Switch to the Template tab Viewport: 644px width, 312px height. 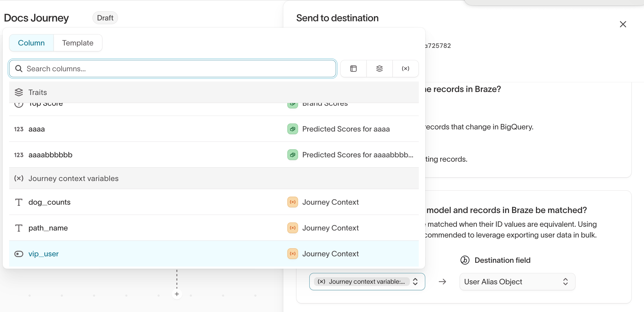coord(78,43)
